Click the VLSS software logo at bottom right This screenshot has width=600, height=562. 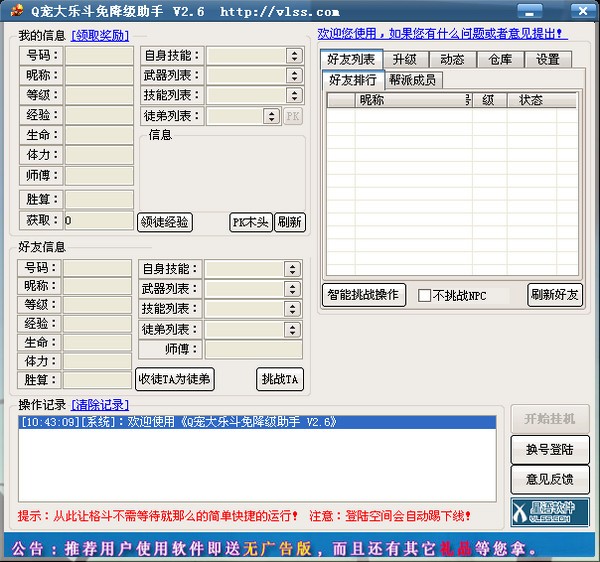click(x=543, y=513)
